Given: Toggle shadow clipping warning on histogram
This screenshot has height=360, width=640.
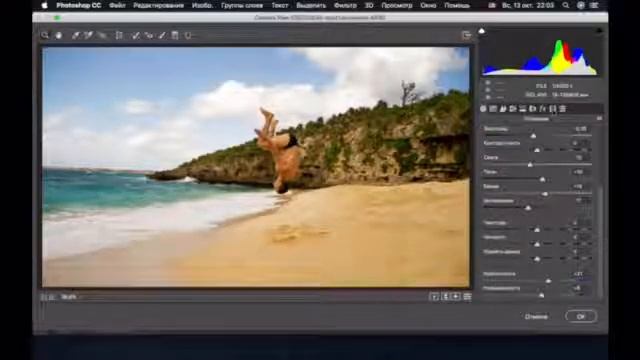Looking at the screenshot, I should (x=482, y=31).
